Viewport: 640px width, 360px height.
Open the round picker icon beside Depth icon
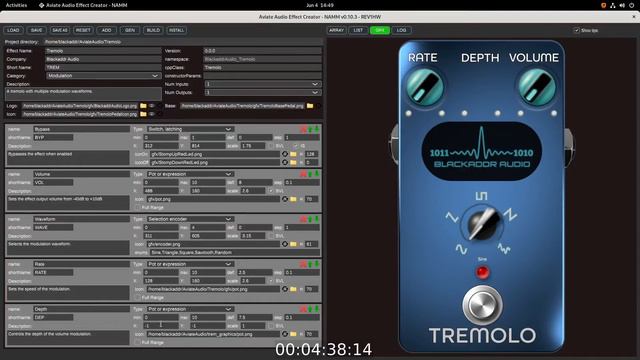(285, 334)
